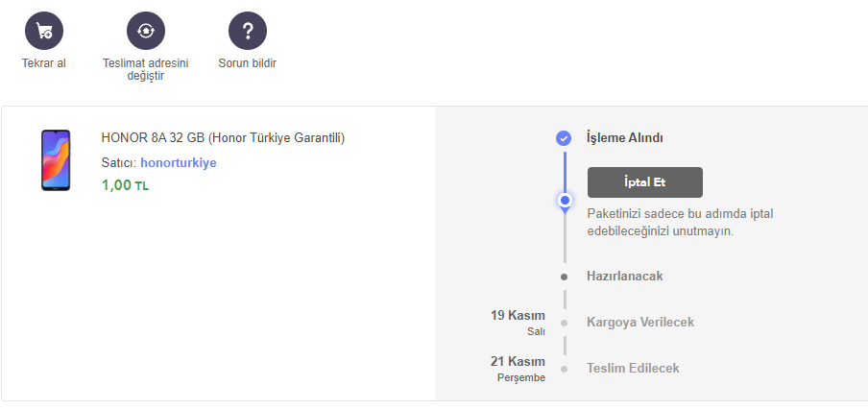Click the İşleme Alındı checkmark icon
Screen dimensions: 868x410
pos(564,138)
